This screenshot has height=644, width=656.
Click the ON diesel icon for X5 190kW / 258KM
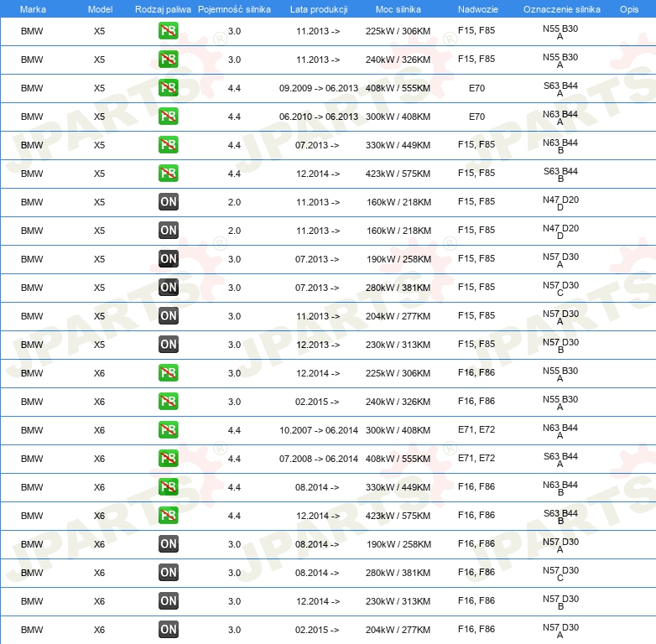coord(169,259)
